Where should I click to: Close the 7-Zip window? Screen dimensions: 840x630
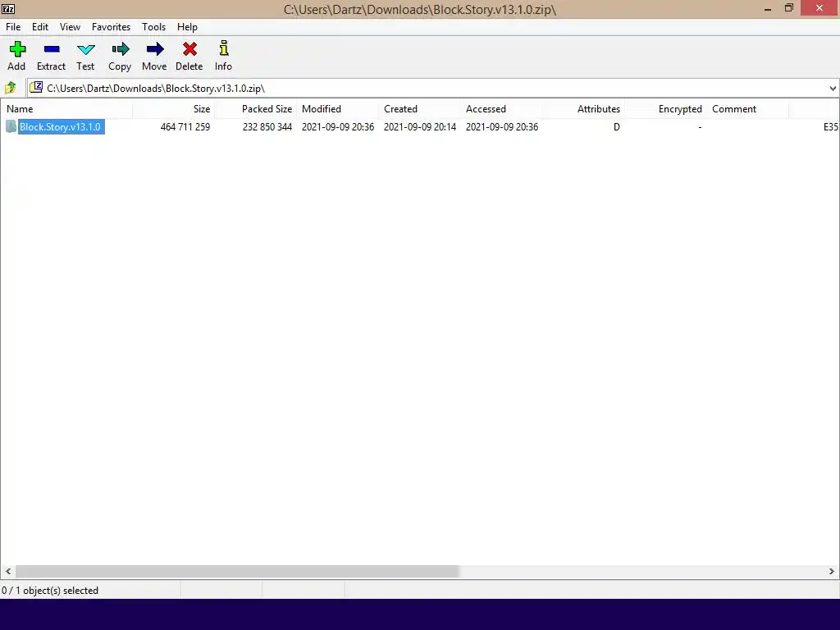click(x=819, y=8)
